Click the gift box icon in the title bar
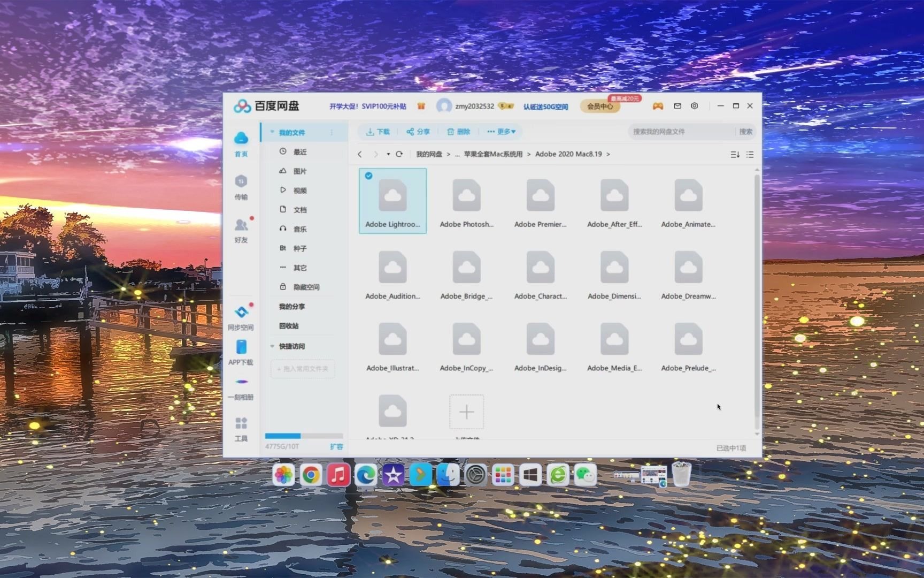Viewport: 924px width, 578px height. click(x=421, y=106)
